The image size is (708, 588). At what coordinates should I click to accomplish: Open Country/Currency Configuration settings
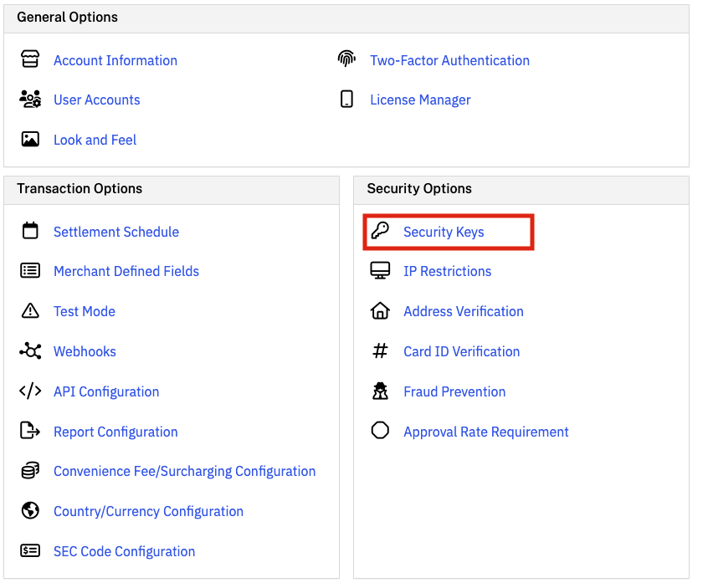pos(148,511)
